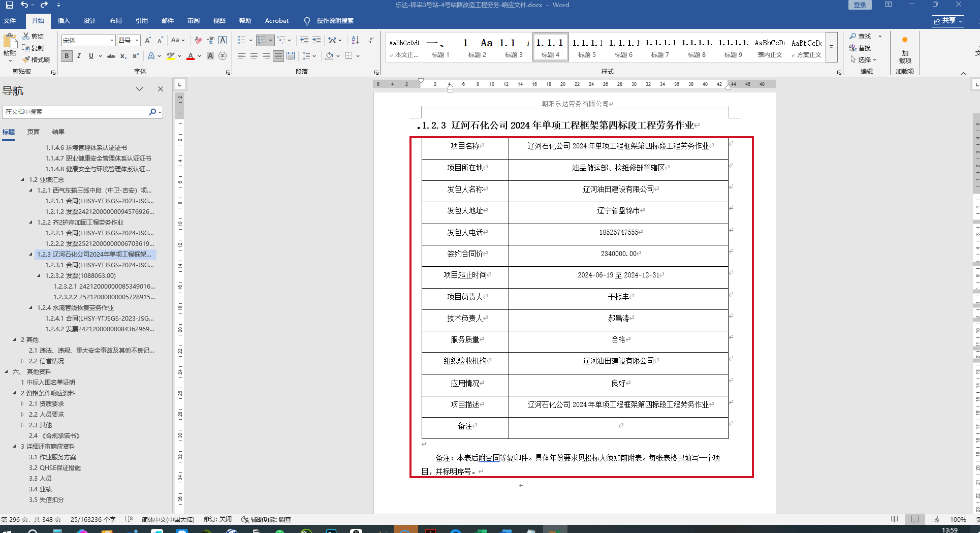Switch to the 审阅 ribbon tab
This screenshot has width=980, height=533.
pos(193,21)
